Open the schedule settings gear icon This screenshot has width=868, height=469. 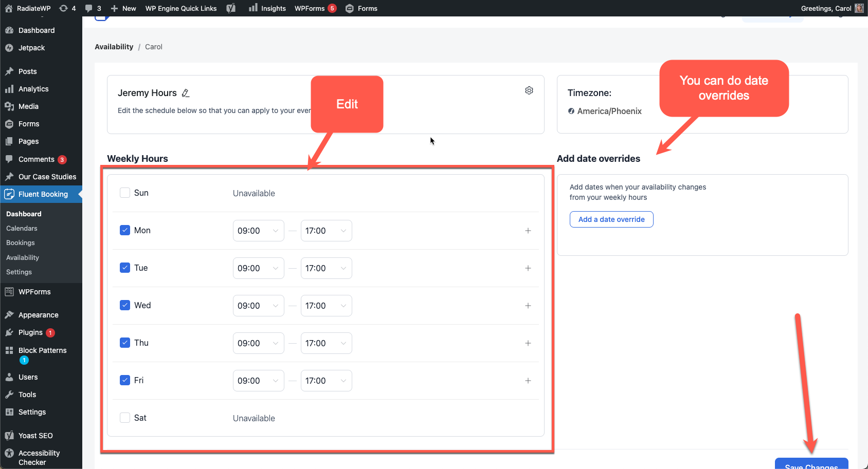(x=529, y=90)
